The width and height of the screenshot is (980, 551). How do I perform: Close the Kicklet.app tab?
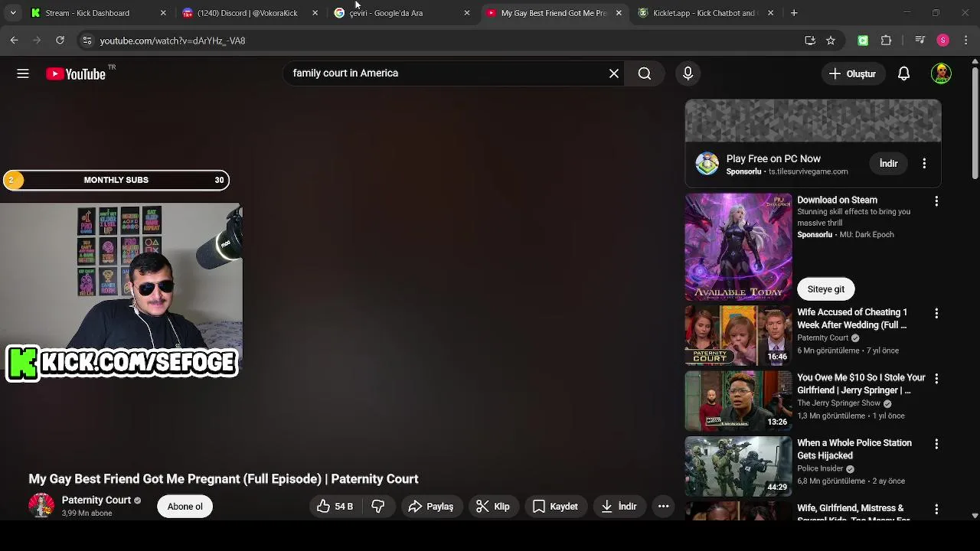(770, 13)
